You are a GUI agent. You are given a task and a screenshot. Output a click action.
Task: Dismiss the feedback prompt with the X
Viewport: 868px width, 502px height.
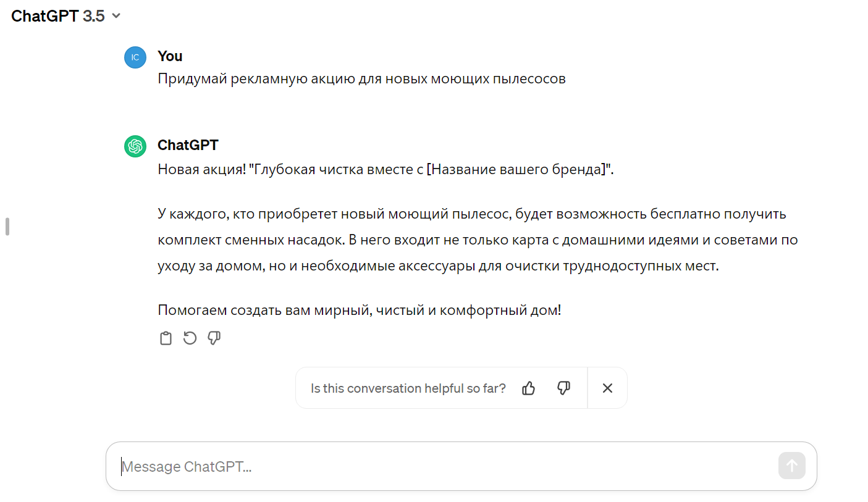point(607,388)
